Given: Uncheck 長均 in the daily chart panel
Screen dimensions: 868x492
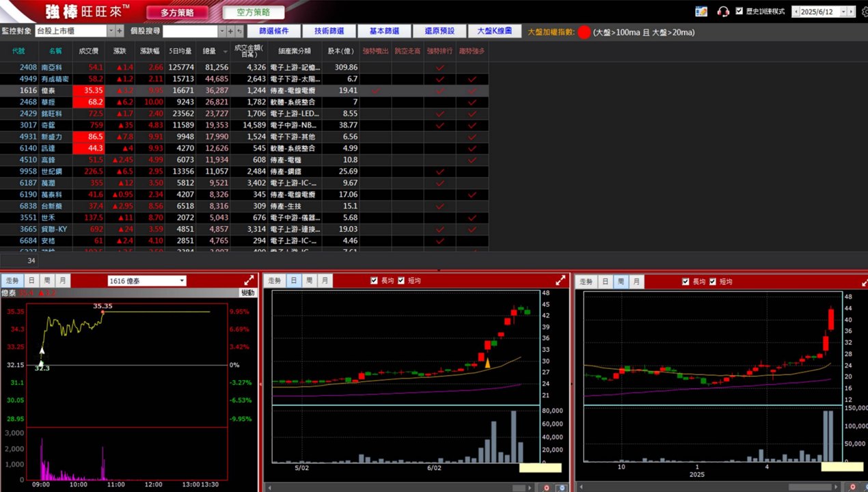Looking at the screenshot, I should (x=374, y=280).
